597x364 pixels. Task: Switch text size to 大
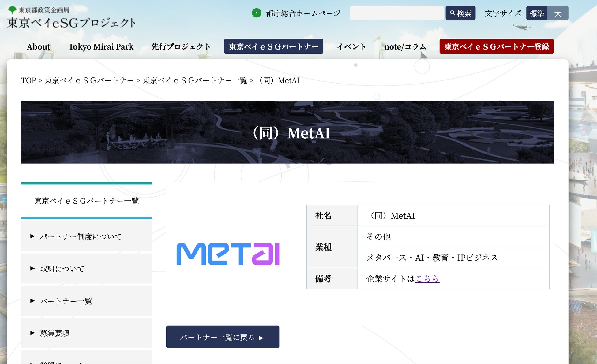(558, 13)
